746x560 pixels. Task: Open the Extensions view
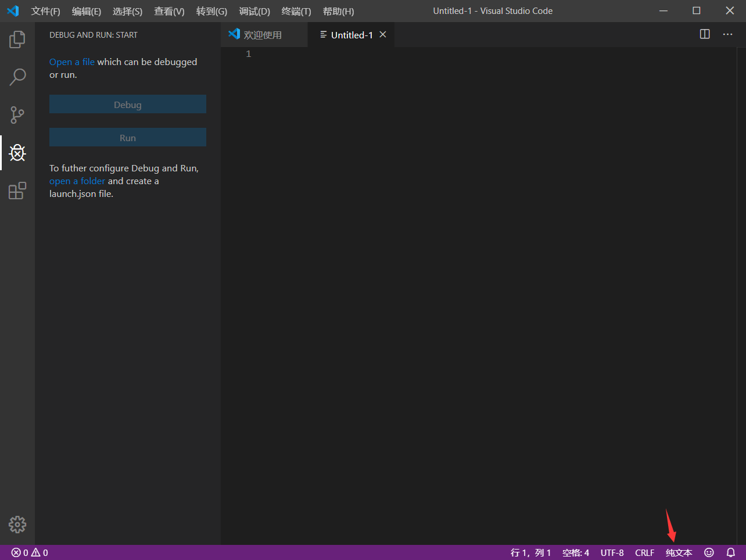coord(17,191)
